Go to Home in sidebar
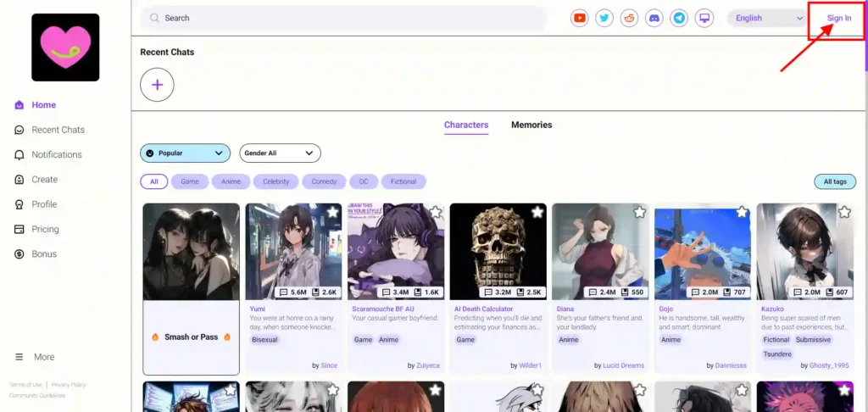 [x=35, y=104]
